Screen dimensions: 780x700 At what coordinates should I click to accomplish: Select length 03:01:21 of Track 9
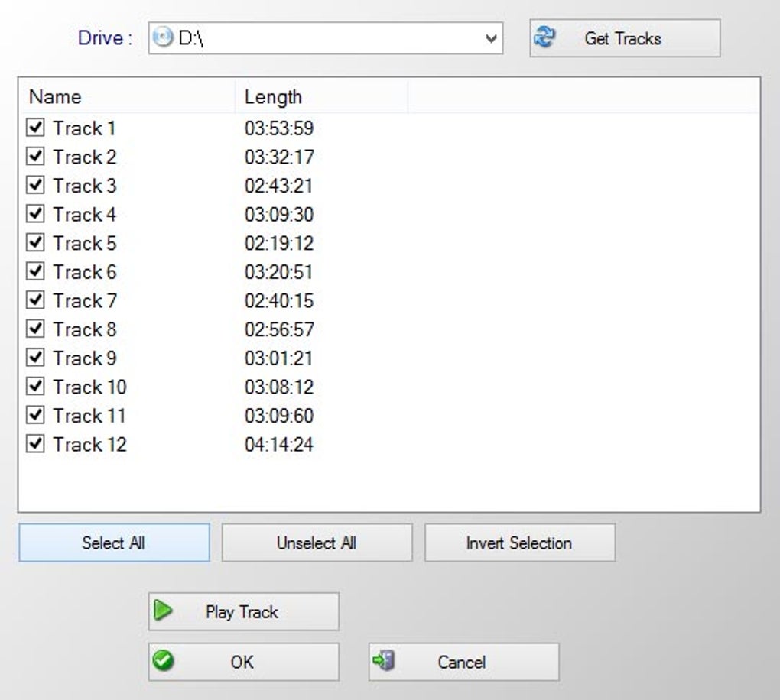click(279, 358)
